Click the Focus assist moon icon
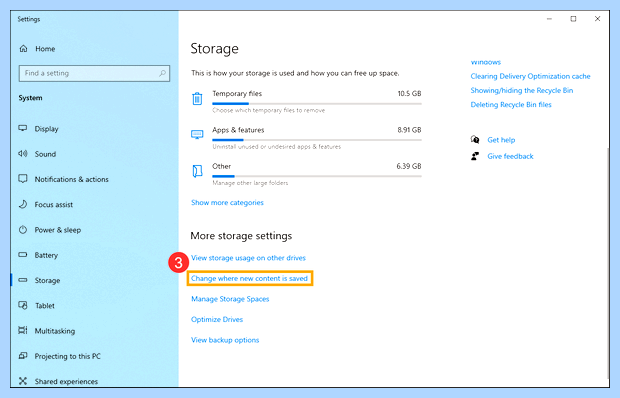Viewport: 620px width, 398px height. tap(23, 204)
